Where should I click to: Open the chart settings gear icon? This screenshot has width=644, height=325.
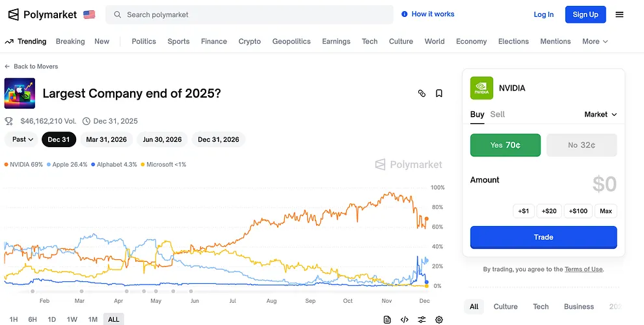tap(439, 319)
